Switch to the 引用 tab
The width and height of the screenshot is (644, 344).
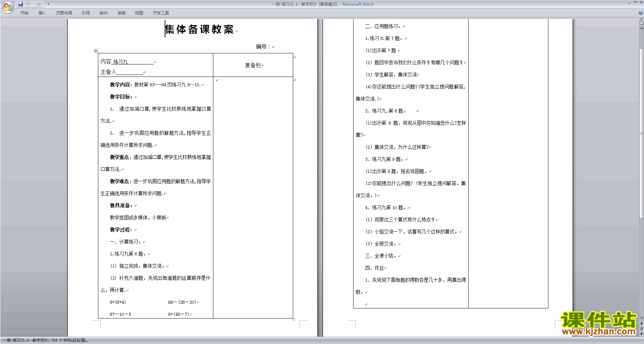click(86, 13)
